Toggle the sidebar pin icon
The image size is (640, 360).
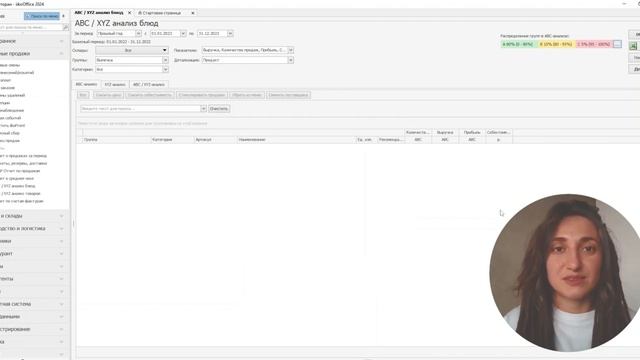pos(63,16)
